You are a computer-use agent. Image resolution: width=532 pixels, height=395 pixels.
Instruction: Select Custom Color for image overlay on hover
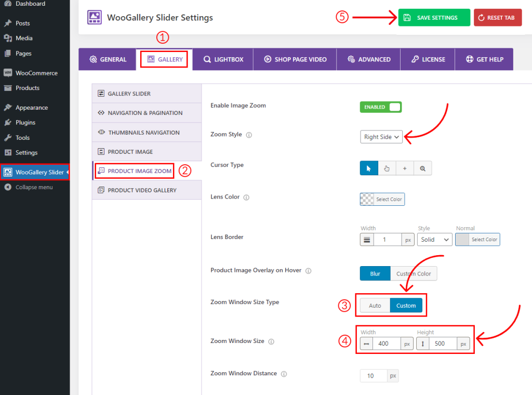tap(414, 273)
